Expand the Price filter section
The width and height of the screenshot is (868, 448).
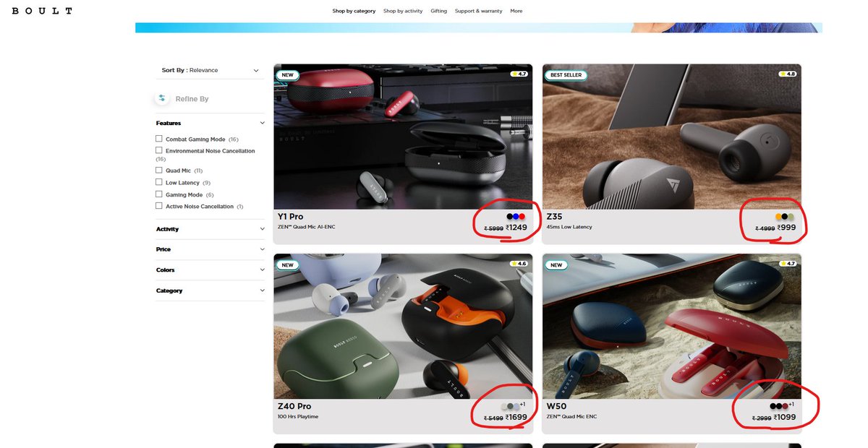(210, 249)
